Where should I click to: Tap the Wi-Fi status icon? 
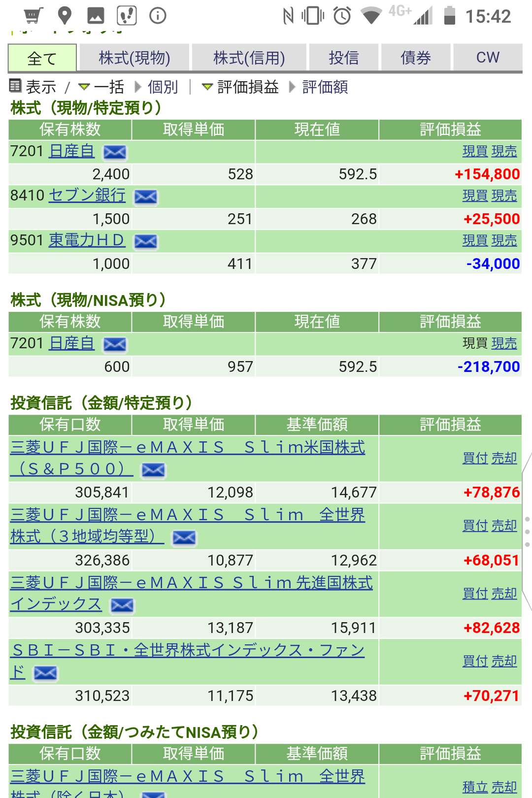point(371,16)
